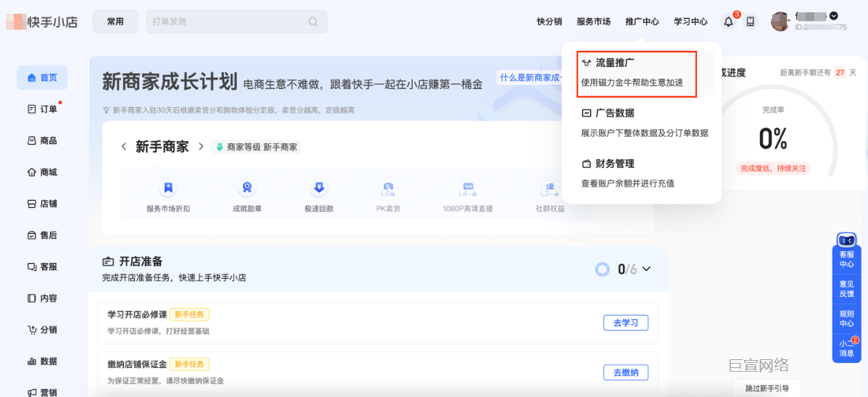The height and width of the screenshot is (397, 868).
Task: Click the 学习开店必修课 task title
Action: tap(137, 314)
